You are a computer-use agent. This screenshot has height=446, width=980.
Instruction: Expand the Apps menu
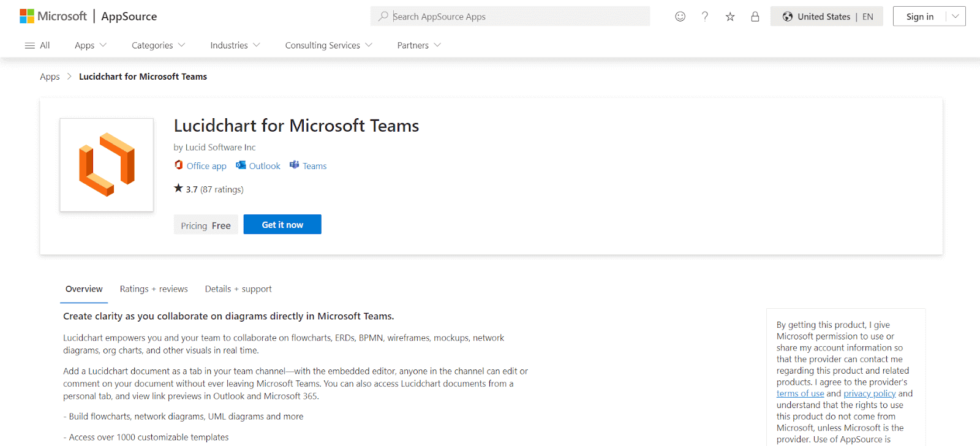[91, 45]
